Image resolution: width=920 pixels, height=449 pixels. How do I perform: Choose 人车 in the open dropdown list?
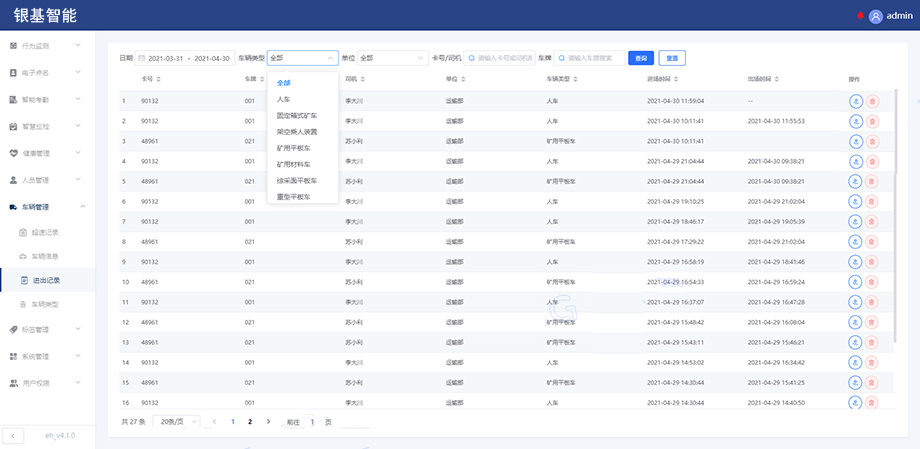(283, 100)
